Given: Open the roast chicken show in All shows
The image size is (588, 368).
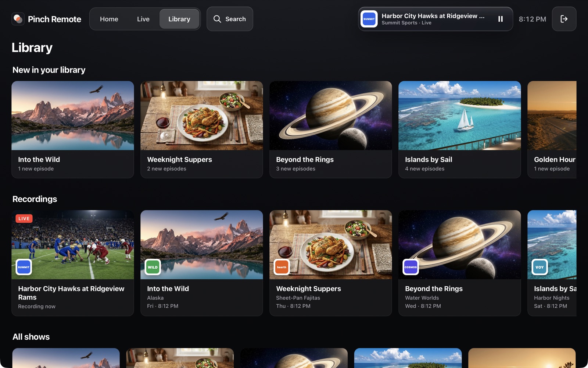Looking at the screenshot, I should (180, 358).
